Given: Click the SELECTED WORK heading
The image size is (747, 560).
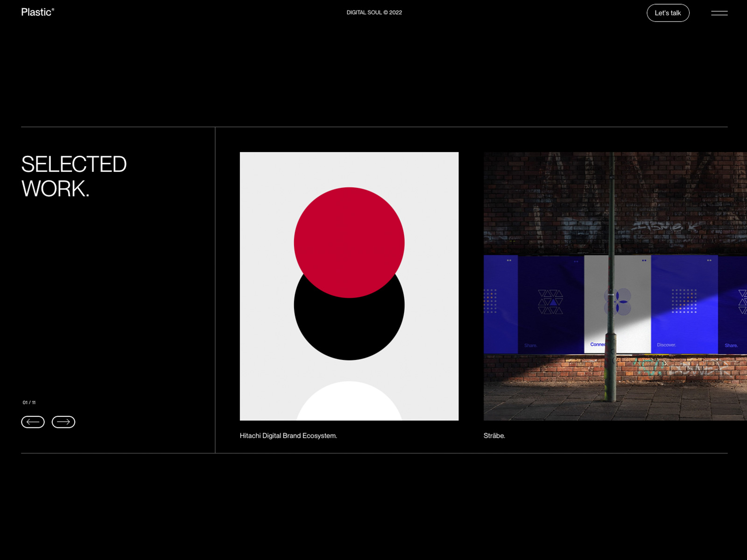Looking at the screenshot, I should point(74,176).
